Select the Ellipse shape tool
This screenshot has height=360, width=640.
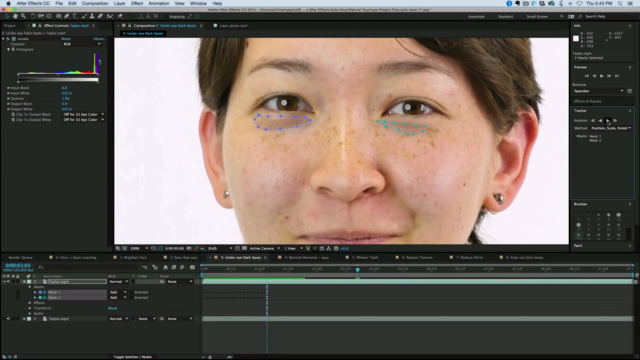tap(58, 16)
